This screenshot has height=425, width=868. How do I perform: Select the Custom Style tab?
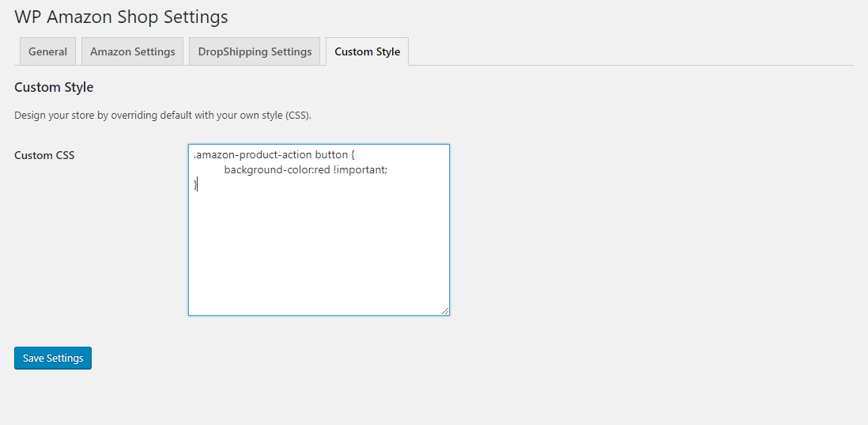pos(367,51)
